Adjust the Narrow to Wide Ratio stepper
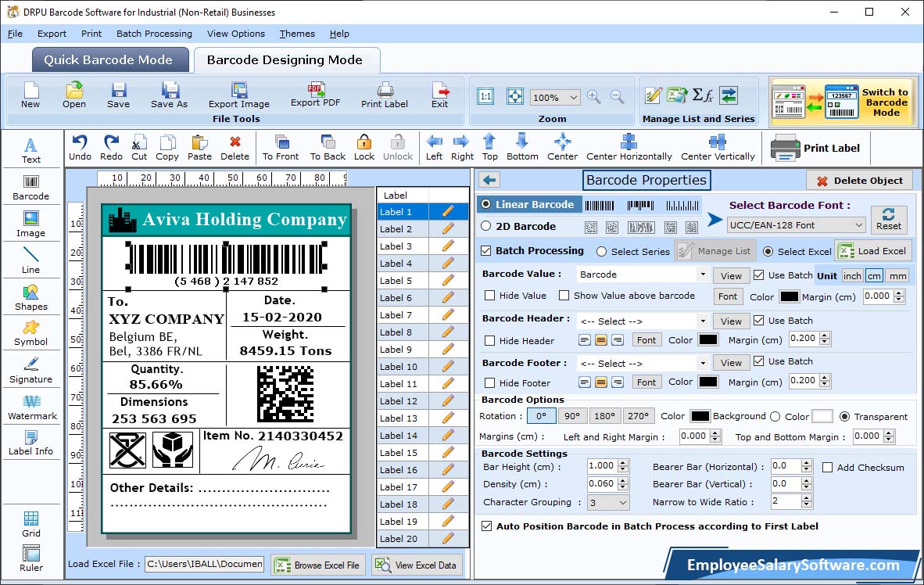Image resolution: width=924 pixels, height=585 pixels. point(807,502)
